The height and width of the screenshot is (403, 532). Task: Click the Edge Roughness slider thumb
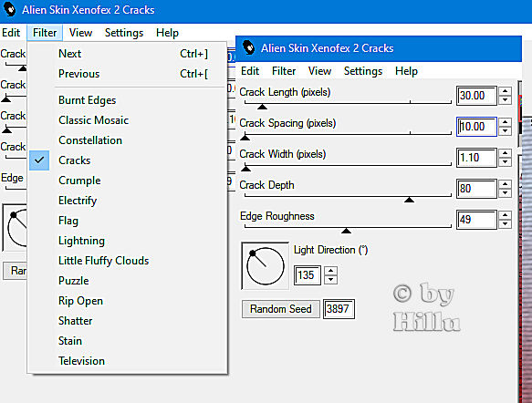[x=346, y=231]
